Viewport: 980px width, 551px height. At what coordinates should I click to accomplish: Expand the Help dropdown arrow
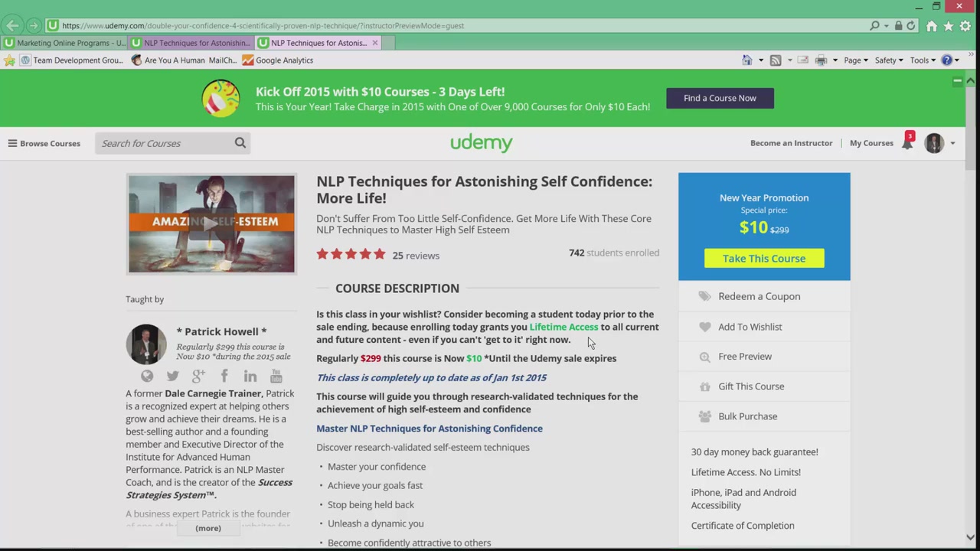tap(957, 60)
